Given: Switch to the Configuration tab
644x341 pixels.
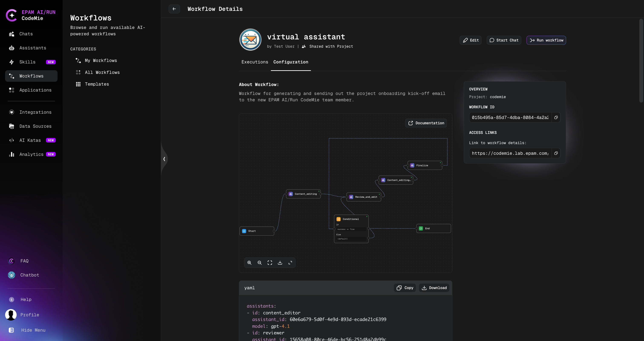Looking at the screenshot, I should (291, 62).
